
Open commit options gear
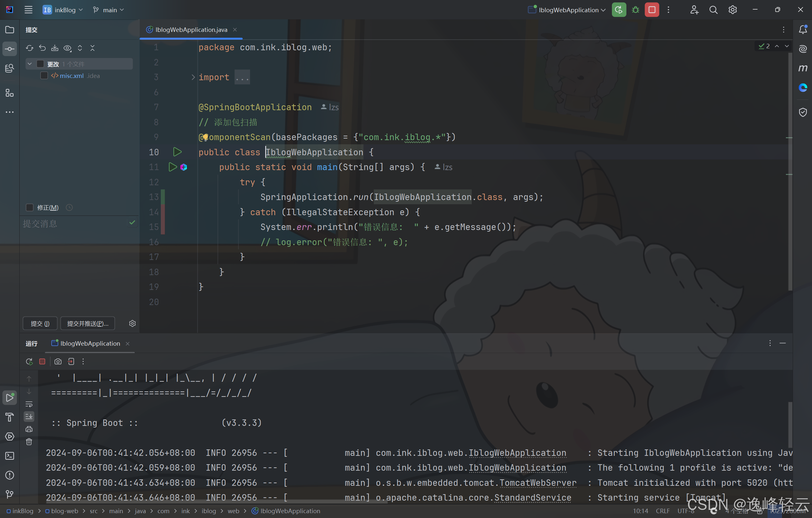tap(132, 323)
